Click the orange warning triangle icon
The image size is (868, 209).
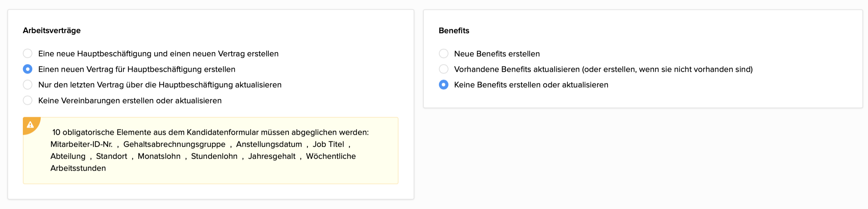(30, 125)
